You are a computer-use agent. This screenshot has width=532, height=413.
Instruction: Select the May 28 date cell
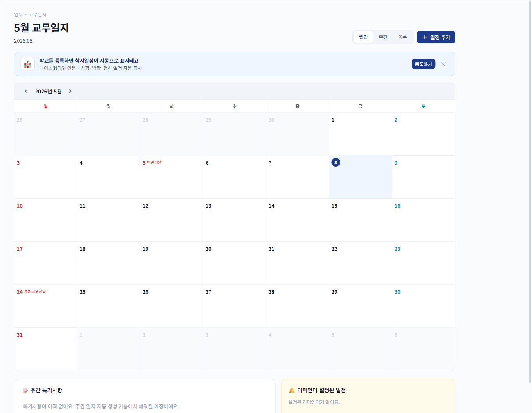[x=297, y=306]
